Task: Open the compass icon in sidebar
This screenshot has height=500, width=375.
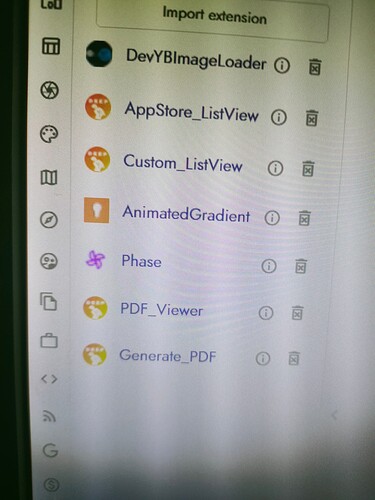Action: (x=49, y=220)
